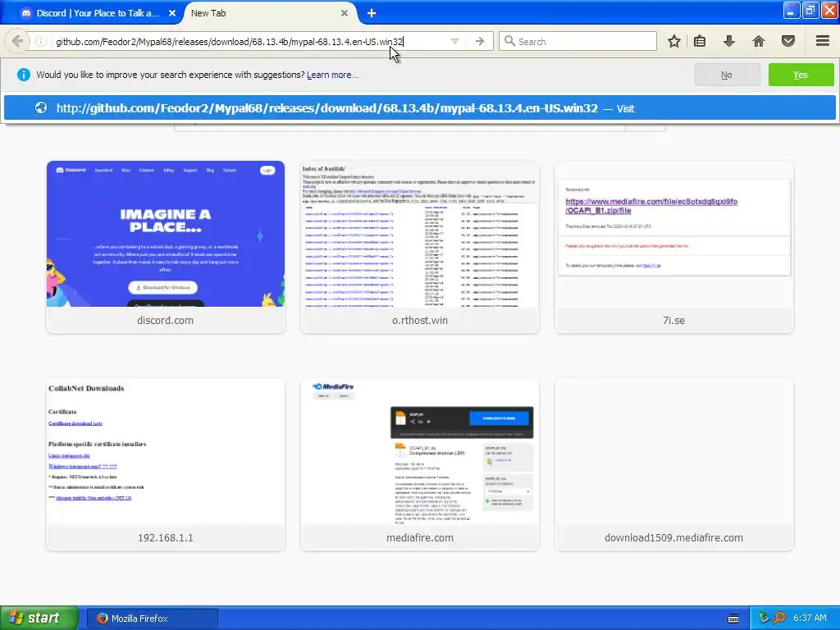Accept search suggestions with Yes button
Image resolution: width=840 pixels, height=630 pixels.
tap(801, 75)
